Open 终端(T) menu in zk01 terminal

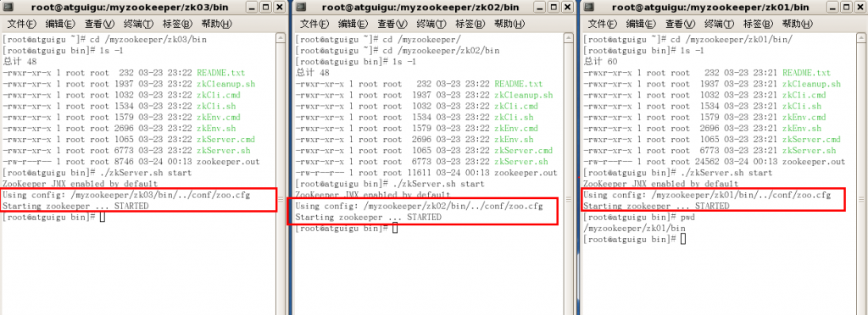point(719,25)
